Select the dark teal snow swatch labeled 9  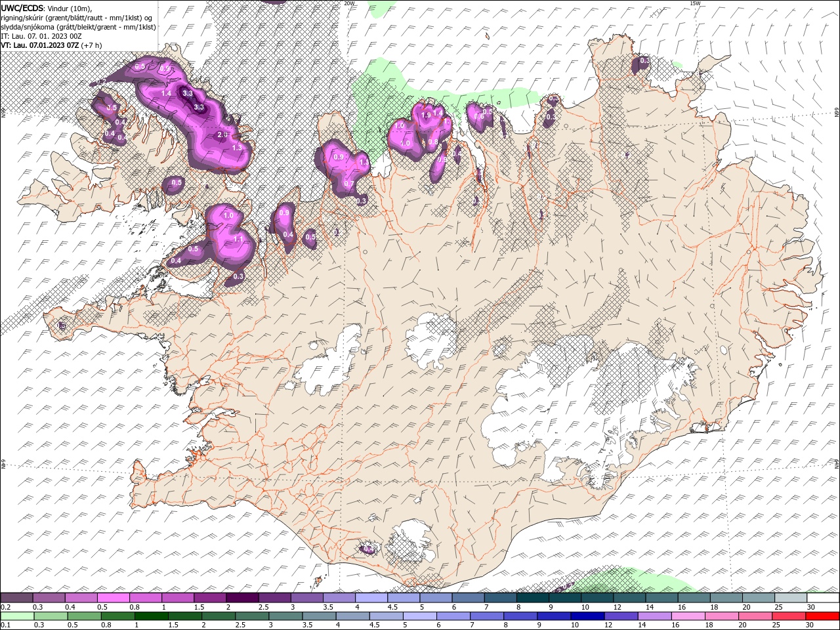tap(565, 598)
